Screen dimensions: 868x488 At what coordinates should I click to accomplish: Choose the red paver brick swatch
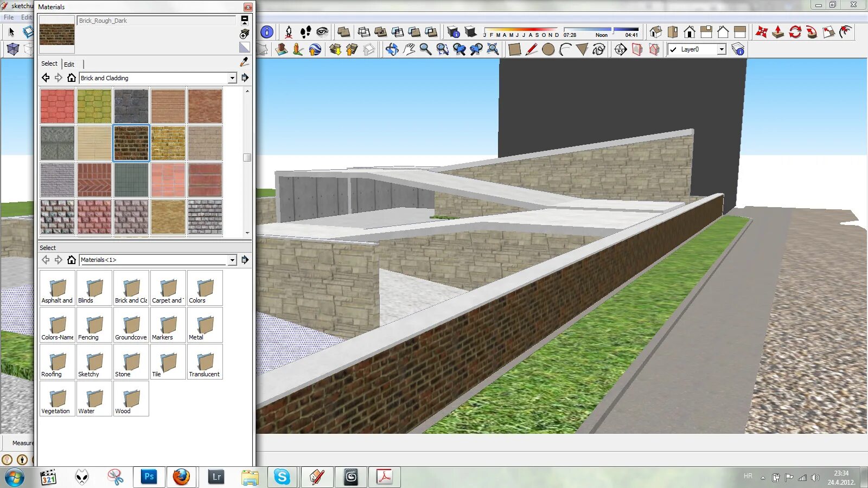click(57, 106)
